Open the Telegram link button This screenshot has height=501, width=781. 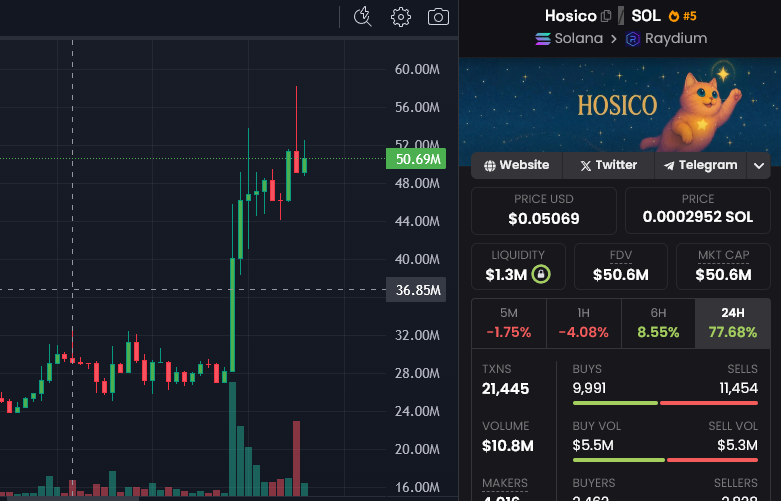pos(700,165)
